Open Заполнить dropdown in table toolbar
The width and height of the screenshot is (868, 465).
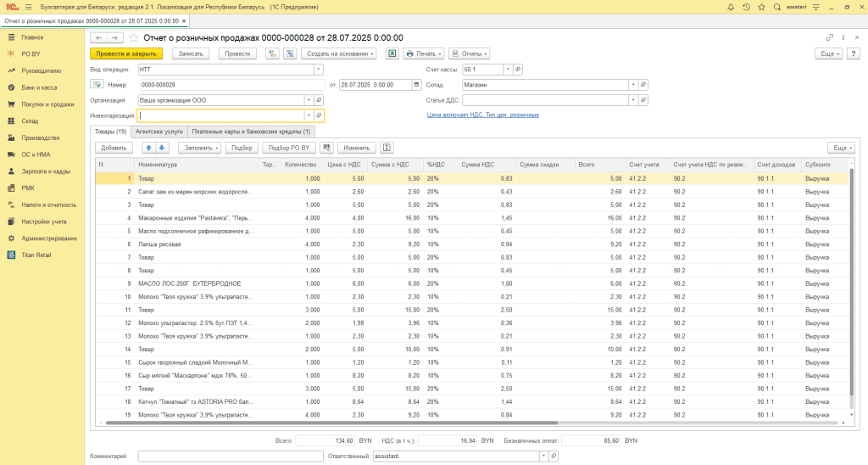[x=200, y=148]
